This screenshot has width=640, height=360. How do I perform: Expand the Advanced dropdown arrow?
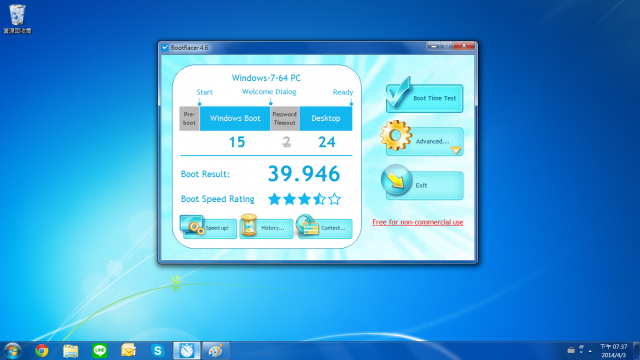coord(456,150)
